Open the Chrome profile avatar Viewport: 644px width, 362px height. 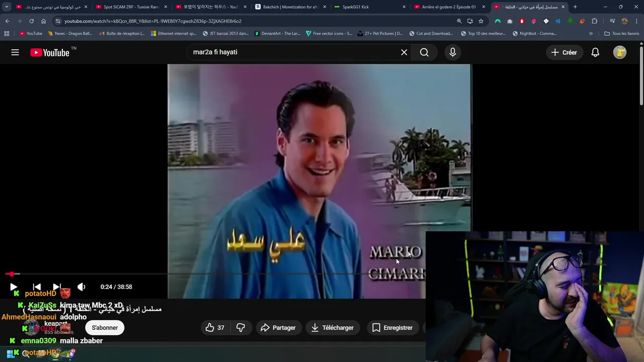point(624,21)
